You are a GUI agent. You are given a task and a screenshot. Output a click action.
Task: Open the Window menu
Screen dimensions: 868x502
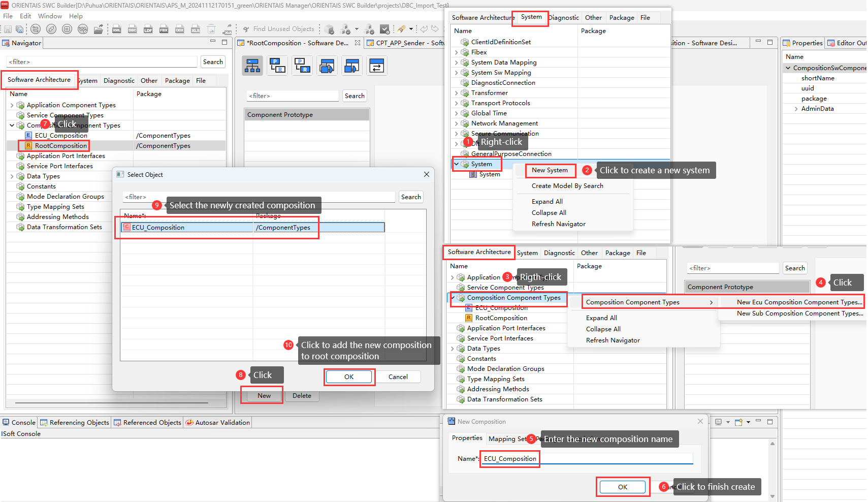click(50, 16)
